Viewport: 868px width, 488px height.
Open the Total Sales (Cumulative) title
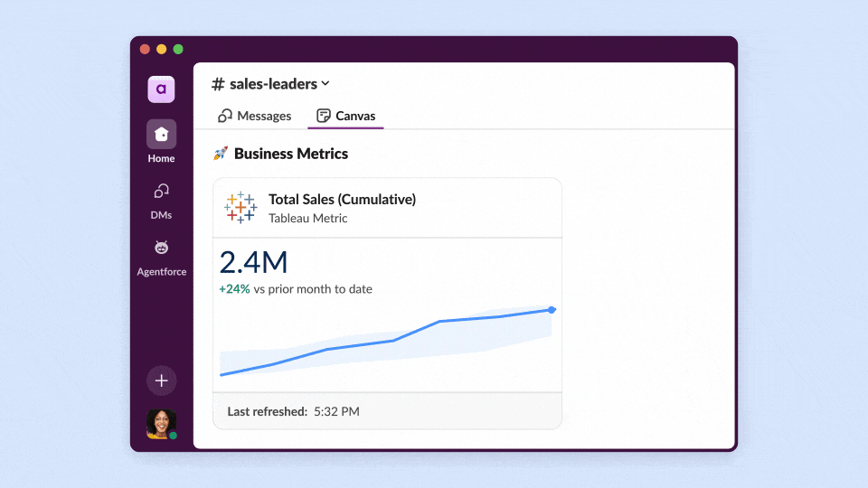pyautogui.click(x=342, y=200)
